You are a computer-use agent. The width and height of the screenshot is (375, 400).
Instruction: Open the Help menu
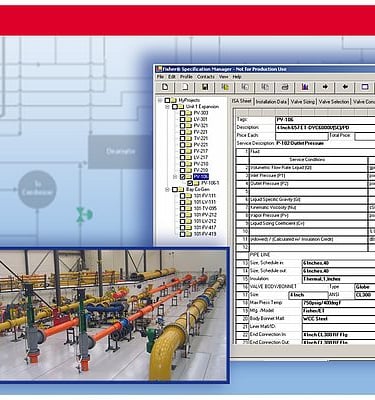coord(237,77)
